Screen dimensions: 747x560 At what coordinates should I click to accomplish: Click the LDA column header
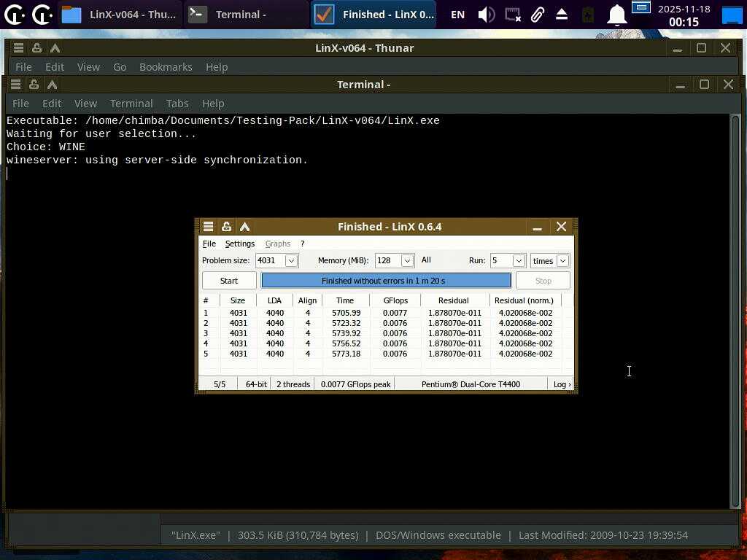click(x=274, y=300)
